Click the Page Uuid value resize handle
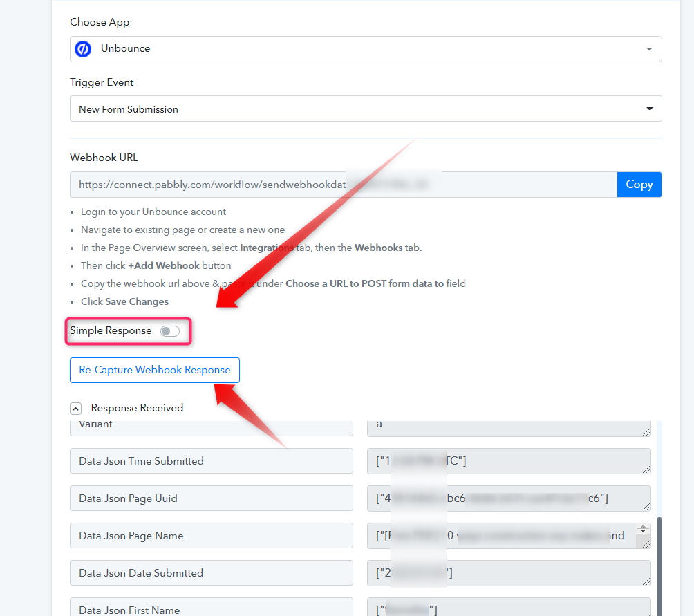694x616 pixels. pos(646,506)
